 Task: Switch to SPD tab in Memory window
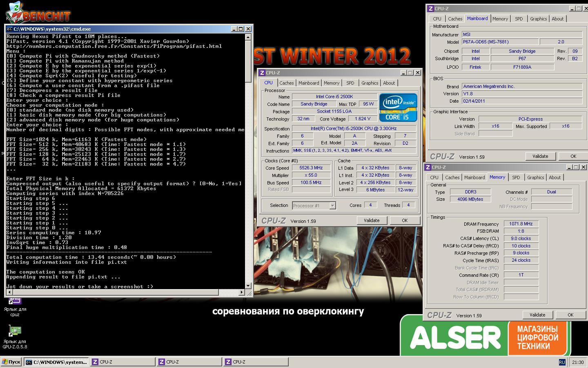coord(516,177)
